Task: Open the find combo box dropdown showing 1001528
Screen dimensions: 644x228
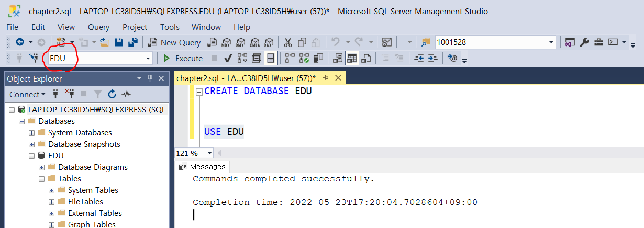Action: (x=551, y=42)
